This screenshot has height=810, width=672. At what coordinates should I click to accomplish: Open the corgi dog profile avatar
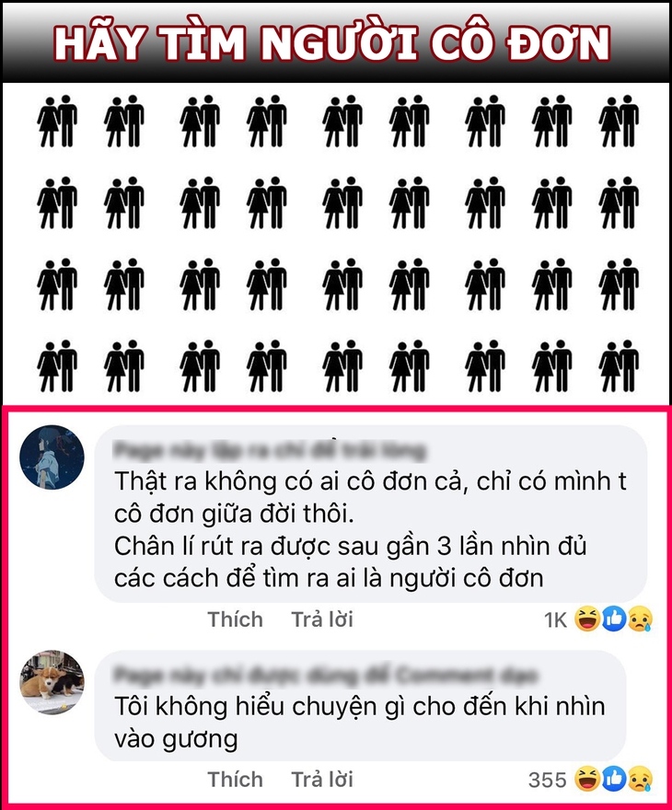click(52, 682)
